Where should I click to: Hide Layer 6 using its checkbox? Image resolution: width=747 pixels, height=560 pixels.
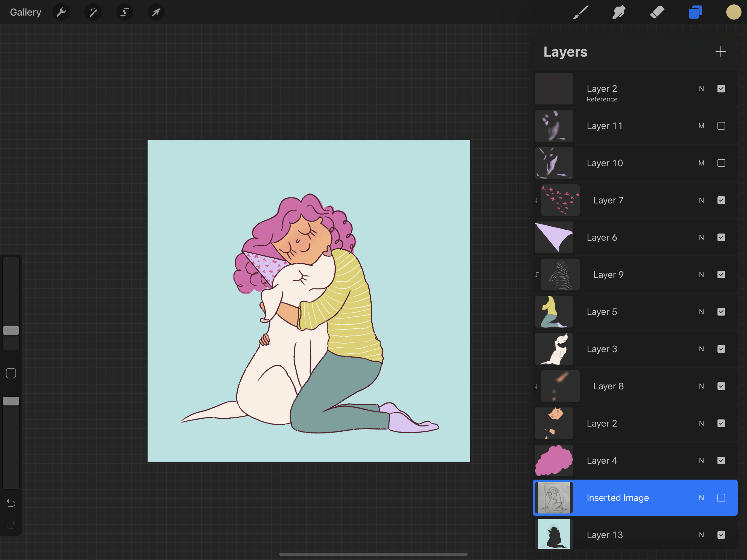click(x=721, y=237)
